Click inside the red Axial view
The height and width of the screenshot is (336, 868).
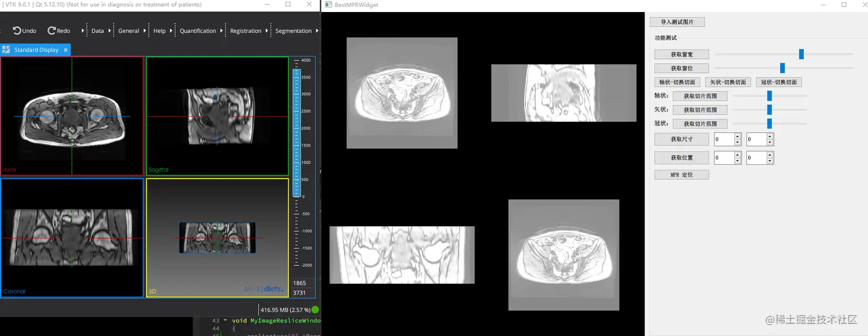[x=72, y=116]
